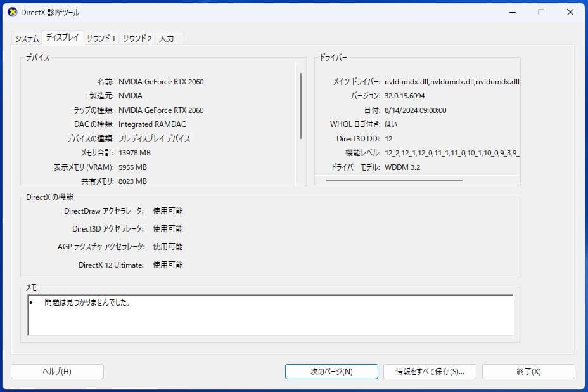
Task: Open the 入力 tab
Action: 167,38
